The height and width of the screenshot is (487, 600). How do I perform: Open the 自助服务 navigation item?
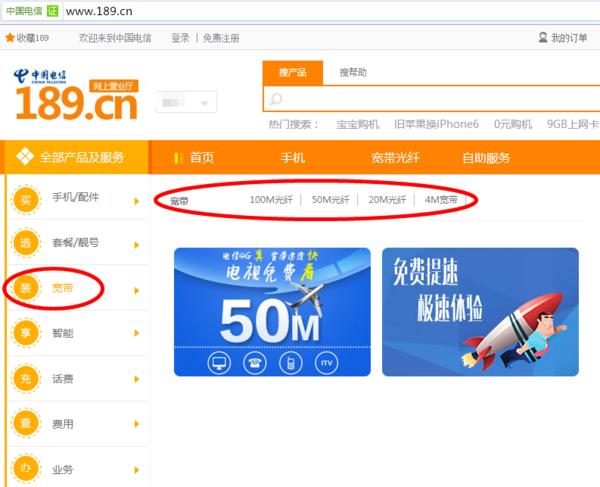tap(486, 158)
